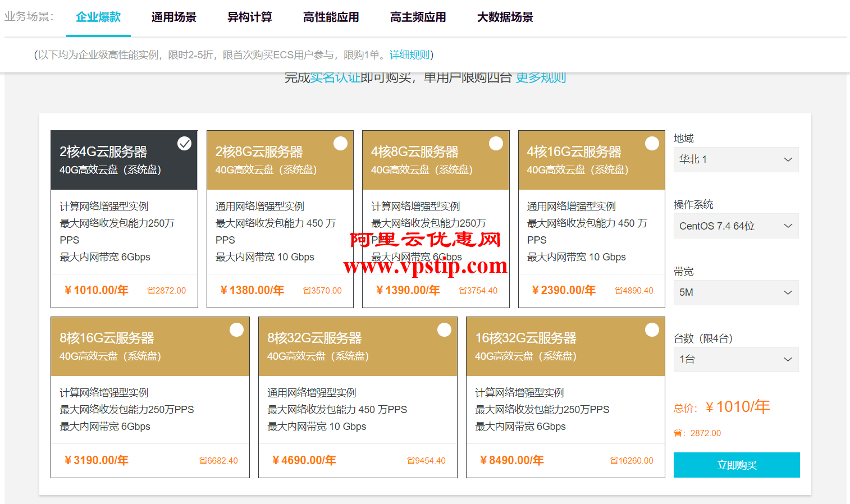Open the 地域 dropdown showing 华北 1
850x504 pixels.
pyautogui.click(x=736, y=159)
